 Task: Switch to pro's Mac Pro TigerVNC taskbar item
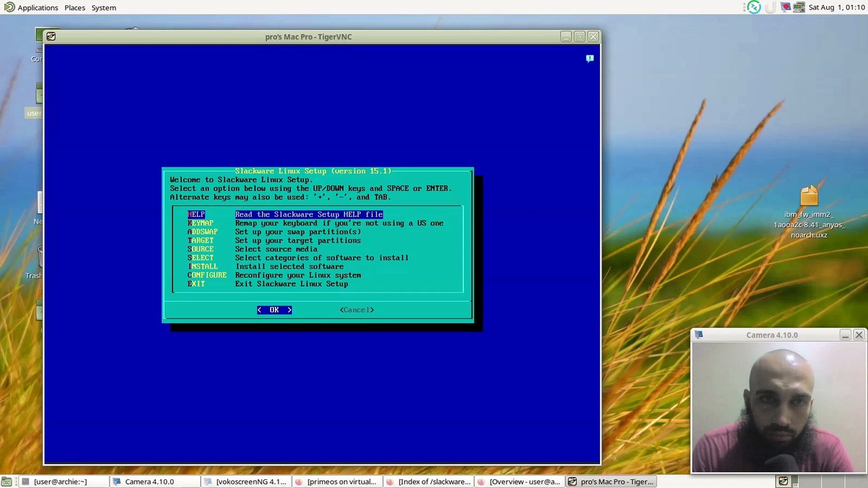tap(611, 482)
